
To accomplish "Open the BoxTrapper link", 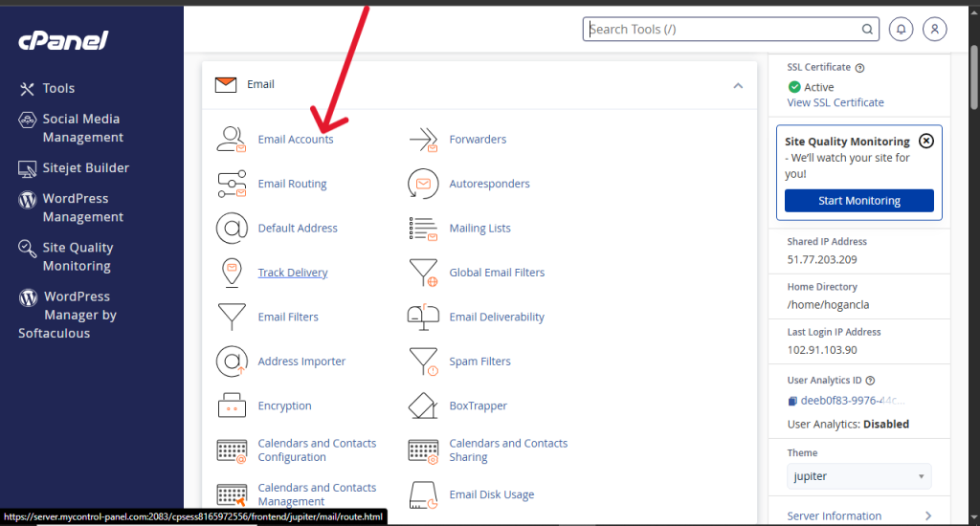I will click(479, 405).
